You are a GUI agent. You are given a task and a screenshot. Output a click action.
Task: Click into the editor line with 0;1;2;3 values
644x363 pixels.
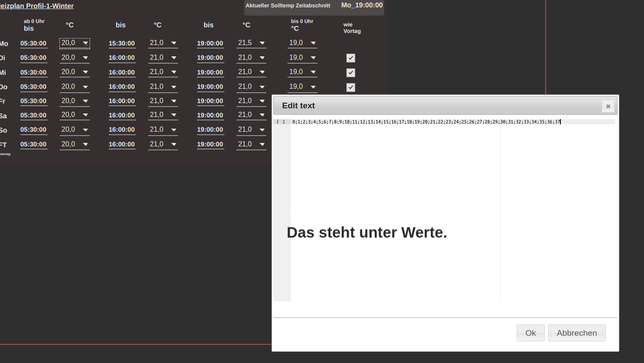point(453,122)
